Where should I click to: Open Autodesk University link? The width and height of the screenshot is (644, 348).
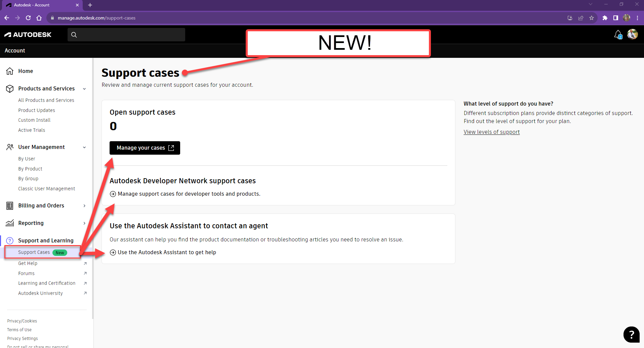(40, 293)
